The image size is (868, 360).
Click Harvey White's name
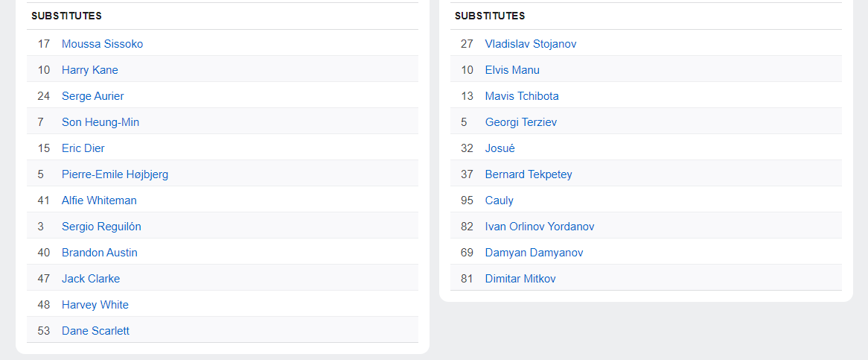pos(95,305)
